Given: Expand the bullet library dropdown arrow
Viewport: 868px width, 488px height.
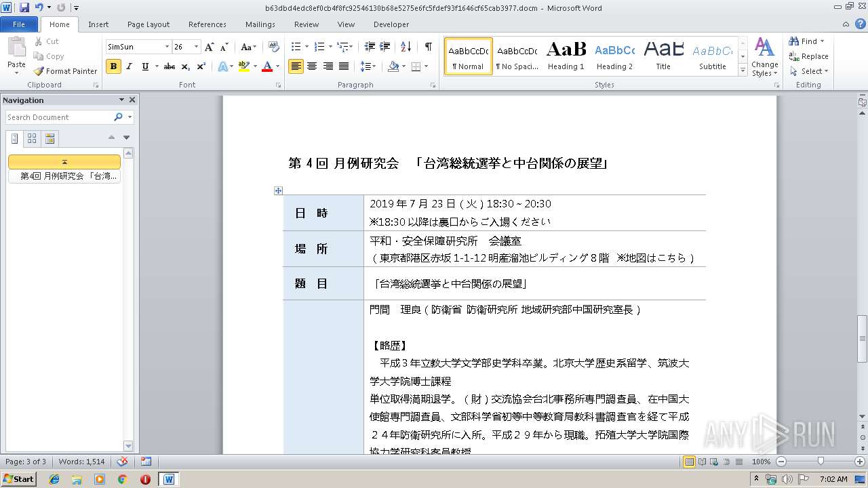Looking at the screenshot, I should tap(307, 47).
